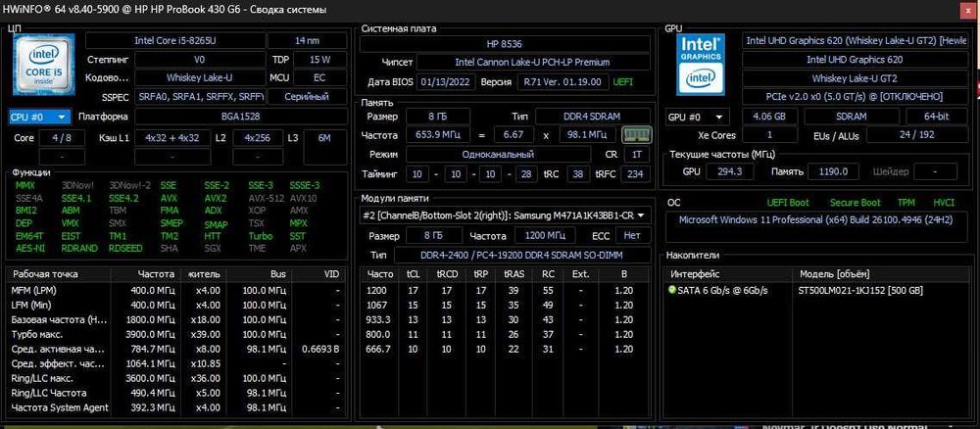The height and width of the screenshot is (429, 980).
Task: Click the HVCI indicator
Action: [x=944, y=203]
